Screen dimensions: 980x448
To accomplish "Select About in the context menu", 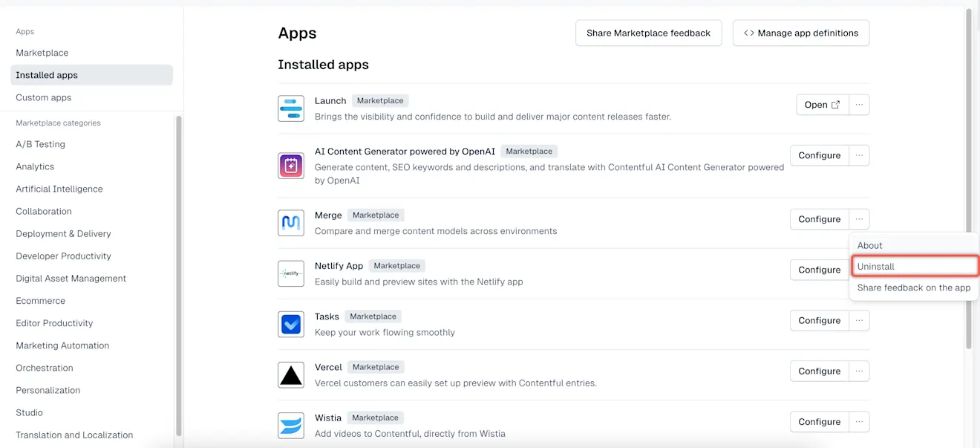I will [x=914, y=245].
